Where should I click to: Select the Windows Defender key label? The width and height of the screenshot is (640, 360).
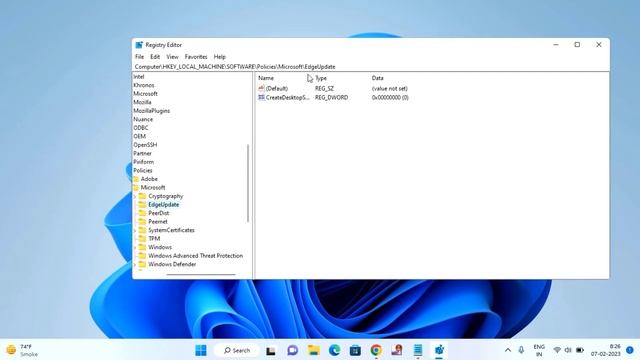click(x=172, y=264)
